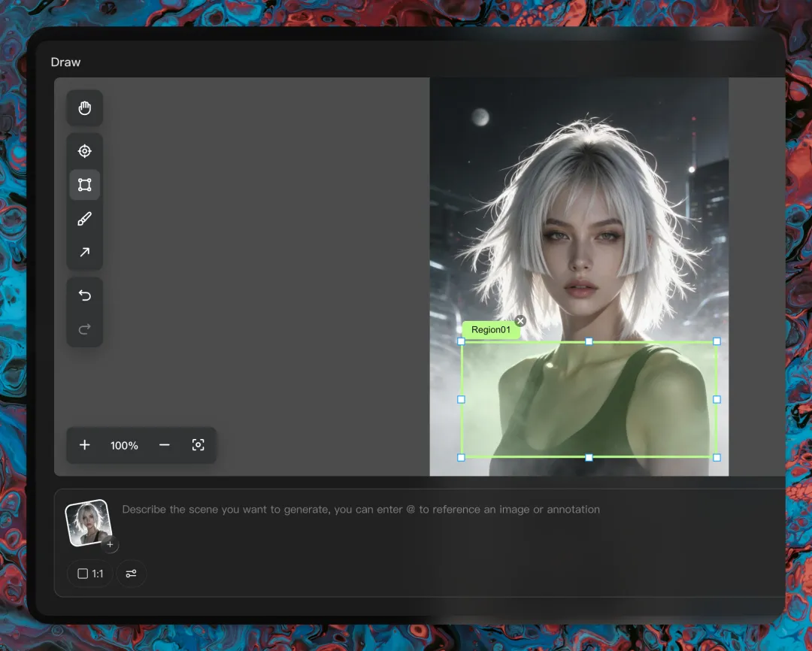Image resolution: width=812 pixels, height=651 pixels.
Task: Remove Region01 with its close button
Action: pyautogui.click(x=520, y=320)
